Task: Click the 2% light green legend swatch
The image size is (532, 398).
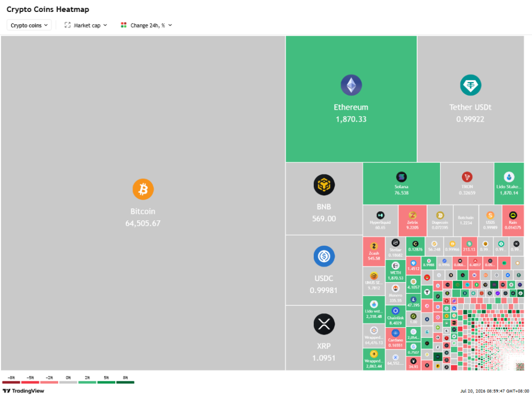Action: pos(87,382)
